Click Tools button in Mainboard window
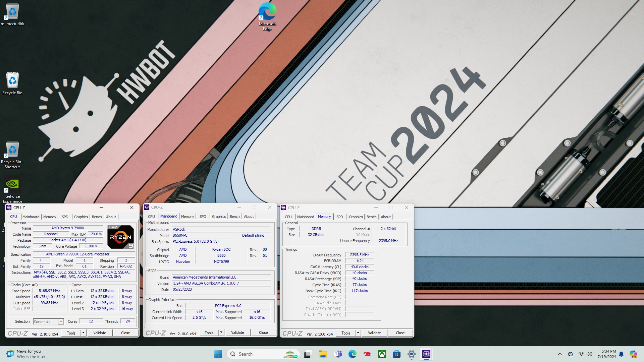The image size is (644, 362). (209, 333)
